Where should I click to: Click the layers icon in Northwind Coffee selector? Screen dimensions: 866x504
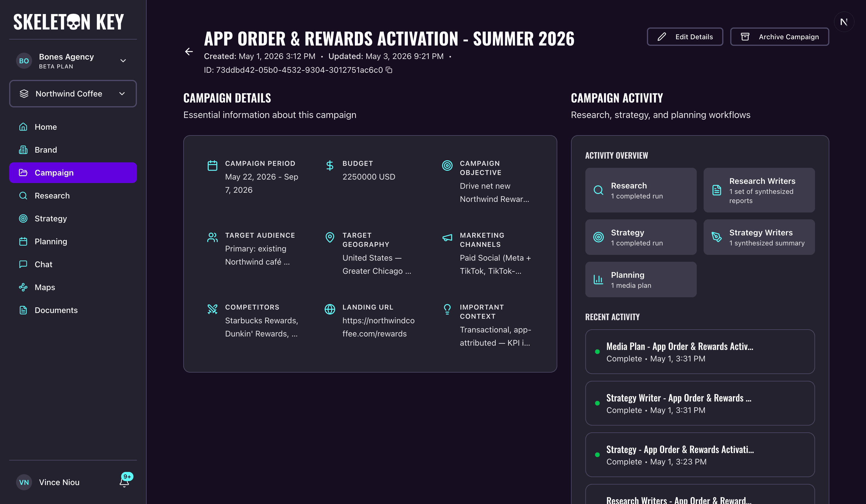[24, 94]
